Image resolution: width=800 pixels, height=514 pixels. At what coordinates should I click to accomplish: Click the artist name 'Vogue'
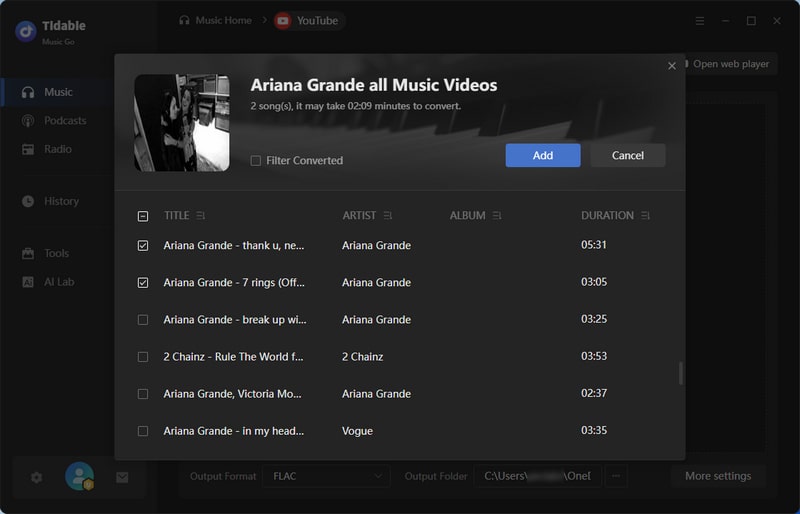coord(357,431)
